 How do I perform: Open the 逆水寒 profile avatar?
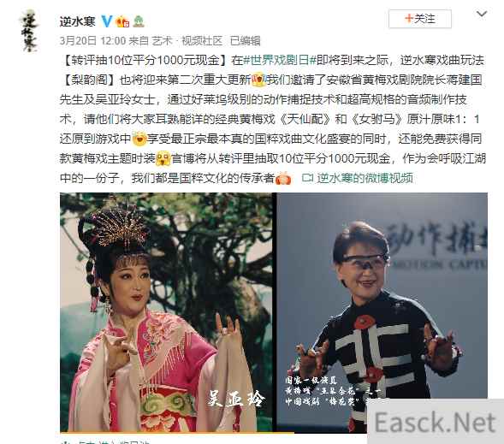[x=29, y=32]
